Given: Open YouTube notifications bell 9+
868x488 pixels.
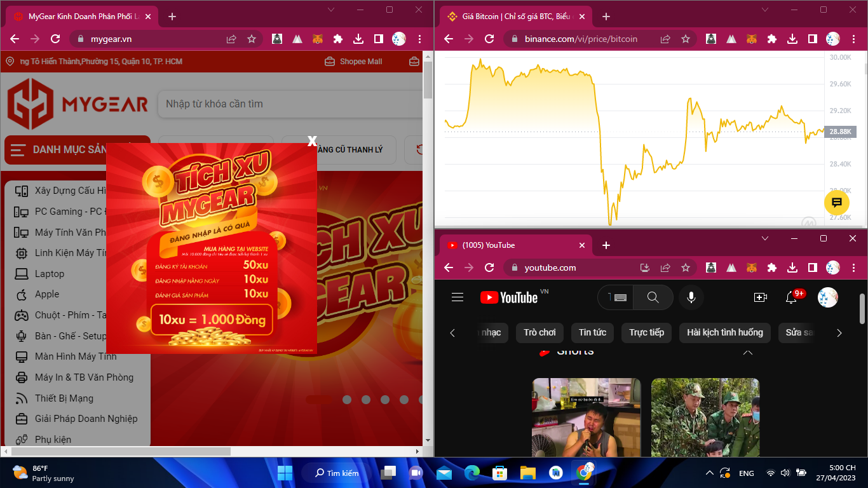Looking at the screenshot, I should [x=792, y=297].
